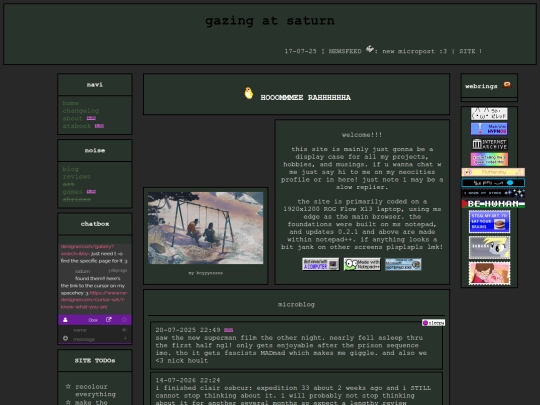540x405 pixels.
Task: Click the 'HOOOMMMEE RAHHHHHHA' heading
Action: [305, 97]
